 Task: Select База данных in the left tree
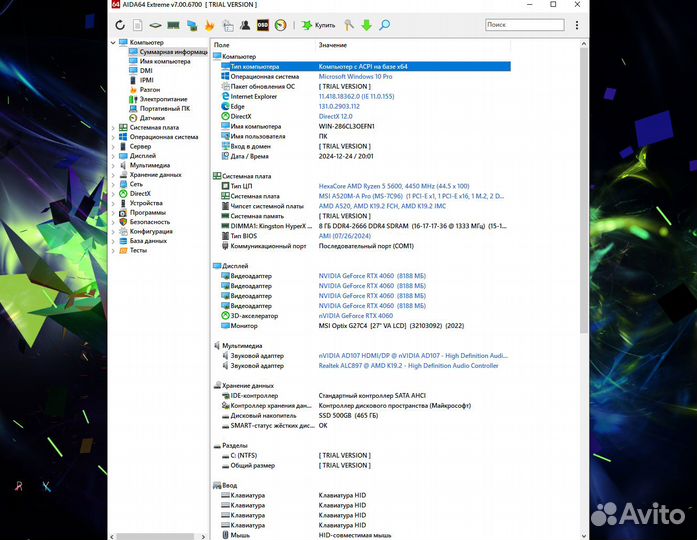pyautogui.click(x=143, y=241)
